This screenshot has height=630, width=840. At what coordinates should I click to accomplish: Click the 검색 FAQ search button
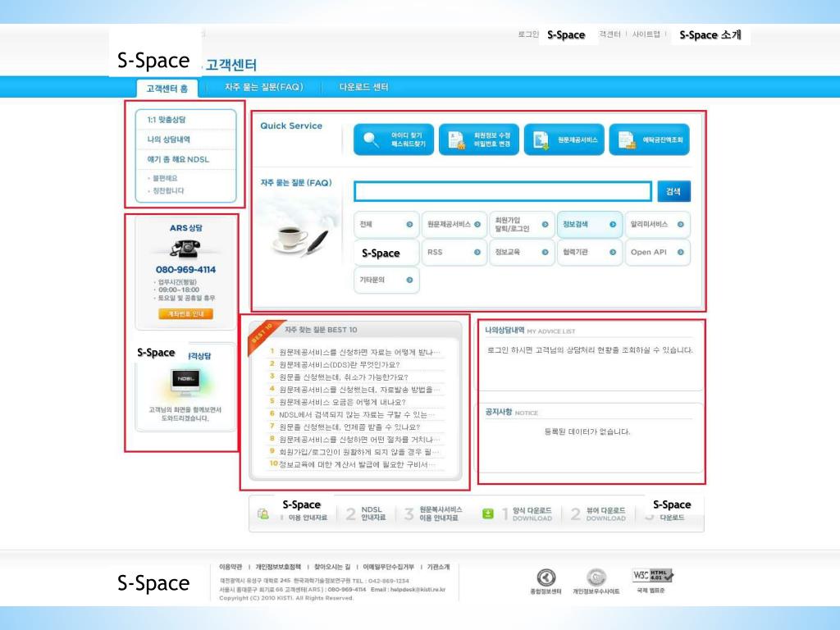pyautogui.click(x=673, y=191)
